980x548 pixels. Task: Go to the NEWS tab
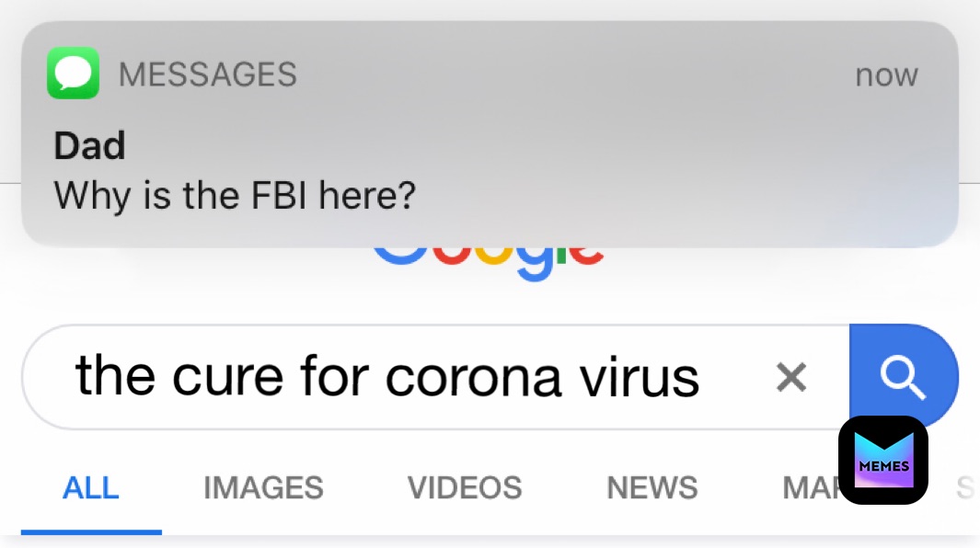point(652,487)
